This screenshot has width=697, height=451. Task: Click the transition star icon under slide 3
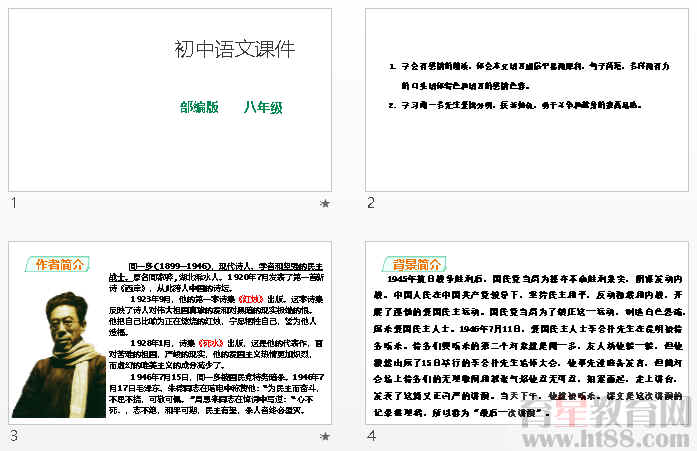pos(324,436)
